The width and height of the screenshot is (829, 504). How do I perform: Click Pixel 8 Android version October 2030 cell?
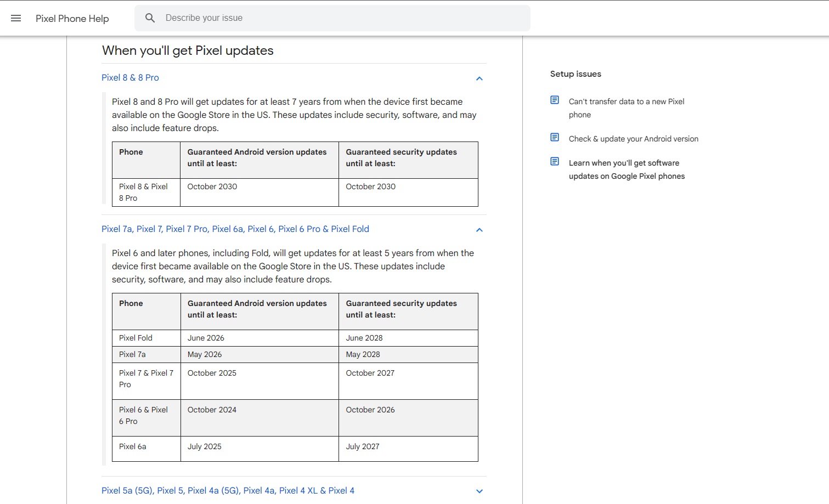coord(260,192)
